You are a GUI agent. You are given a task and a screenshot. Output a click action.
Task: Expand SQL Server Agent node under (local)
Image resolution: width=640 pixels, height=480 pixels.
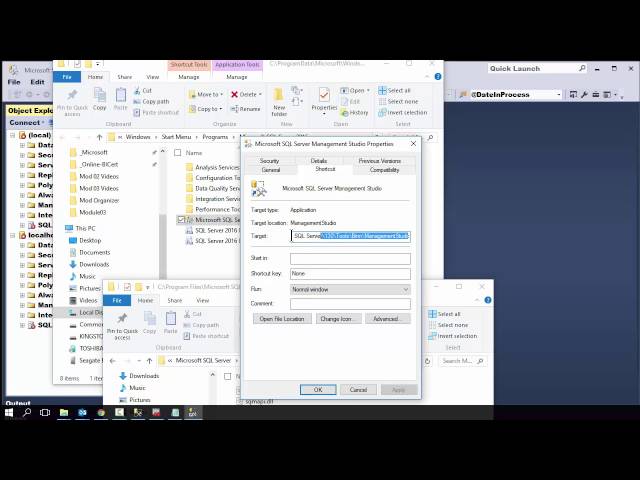coord(22,225)
